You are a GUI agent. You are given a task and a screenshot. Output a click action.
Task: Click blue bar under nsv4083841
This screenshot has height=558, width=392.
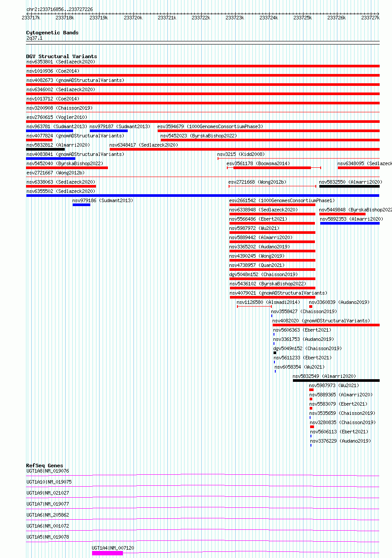point(51,158)
